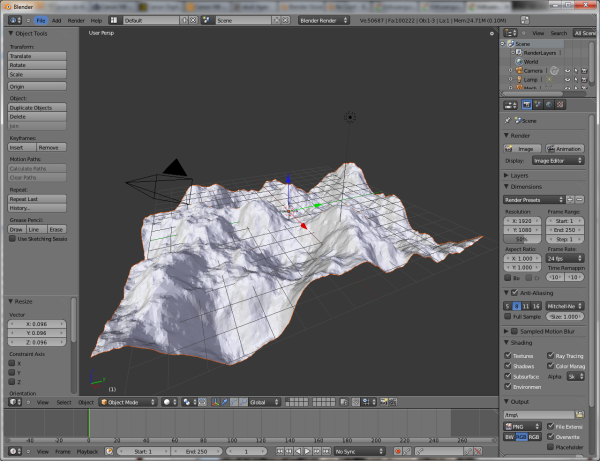Open the Scene properties tab icon

539,103
